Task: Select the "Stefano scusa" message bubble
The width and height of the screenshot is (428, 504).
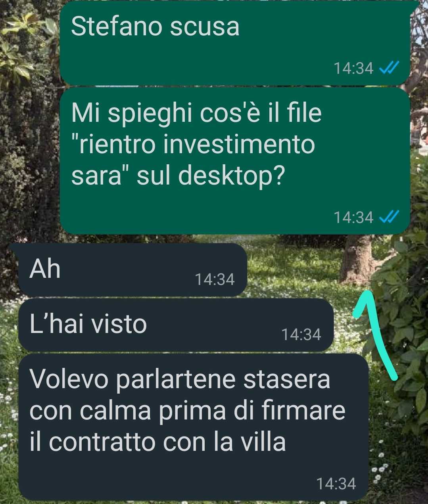Action: pos(235,43)
